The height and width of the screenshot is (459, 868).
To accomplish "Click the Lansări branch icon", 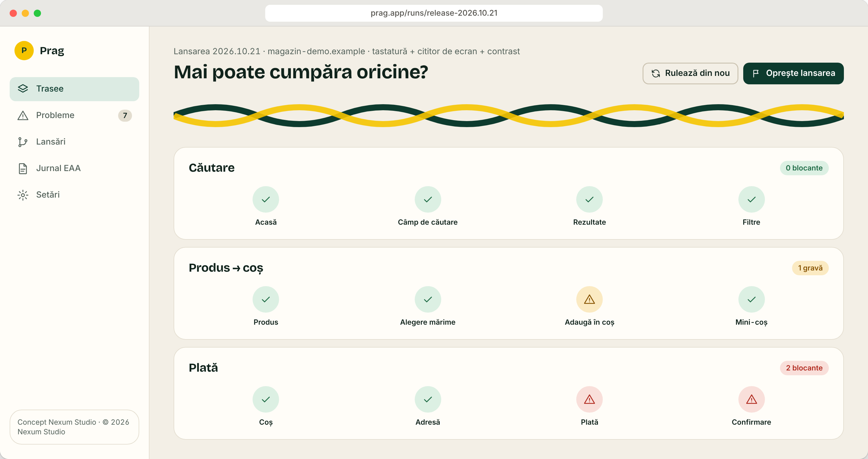I will coord(23,142).
